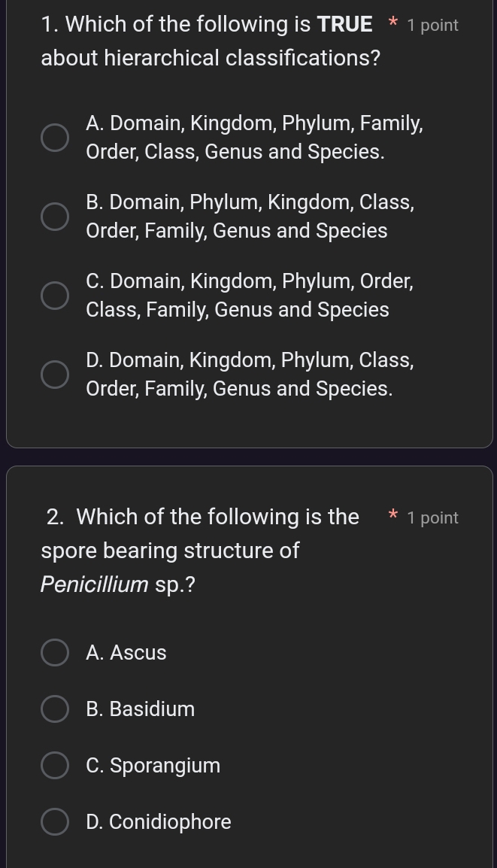The height and width of the screenshot is (868, 497).
Task: Click the bold word TRUE in question 1
Action: [x=344, y=23]
